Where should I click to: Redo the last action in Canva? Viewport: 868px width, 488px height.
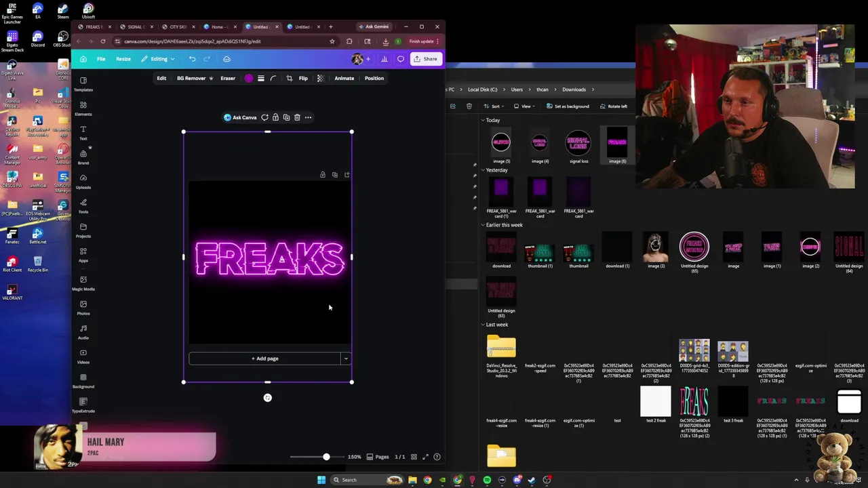[208, 59]
